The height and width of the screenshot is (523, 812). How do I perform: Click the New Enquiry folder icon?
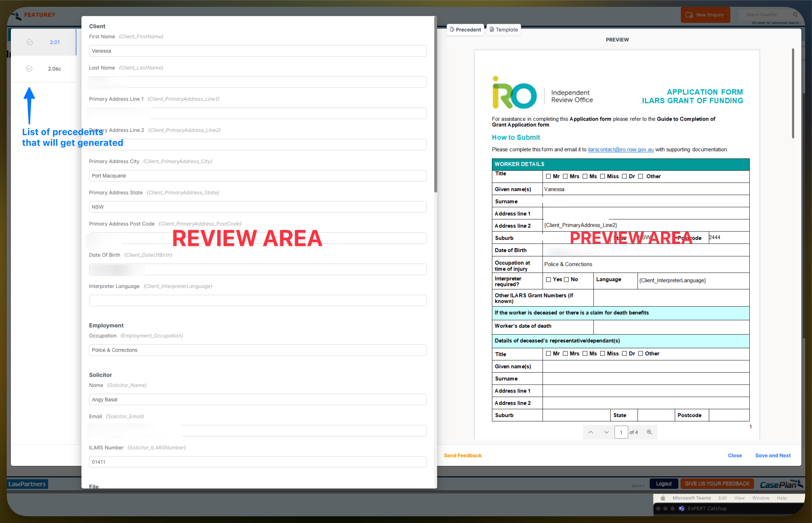click(x=689, y=15)
